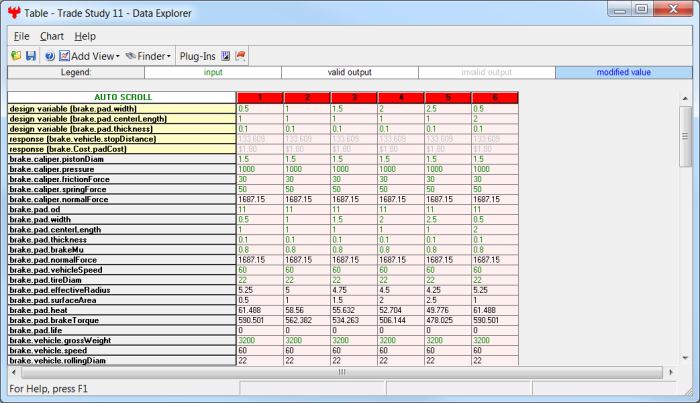Select the brake.pad.brakeTorque row label
Viewport: 700px width, 403px height.
(120, 322)
